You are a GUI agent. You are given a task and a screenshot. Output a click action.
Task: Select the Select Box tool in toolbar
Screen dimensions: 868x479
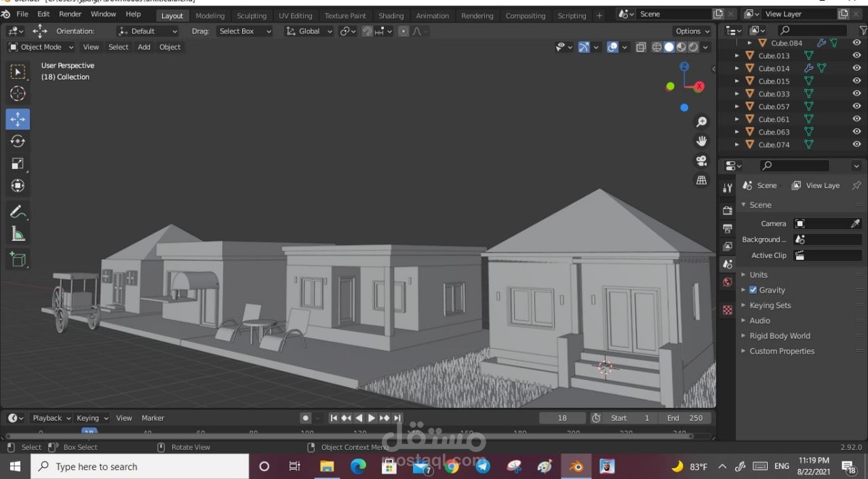click(x=18, y=71)
